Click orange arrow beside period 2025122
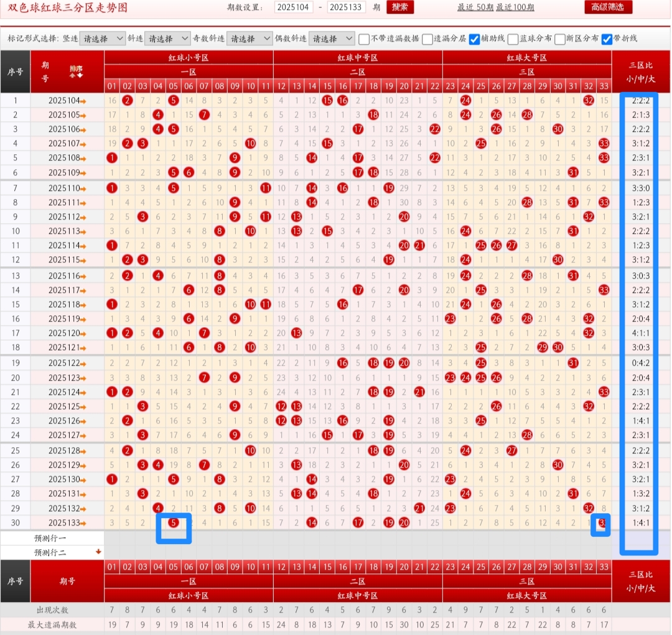This screenshot has height=635, width=672. [83, 364]
